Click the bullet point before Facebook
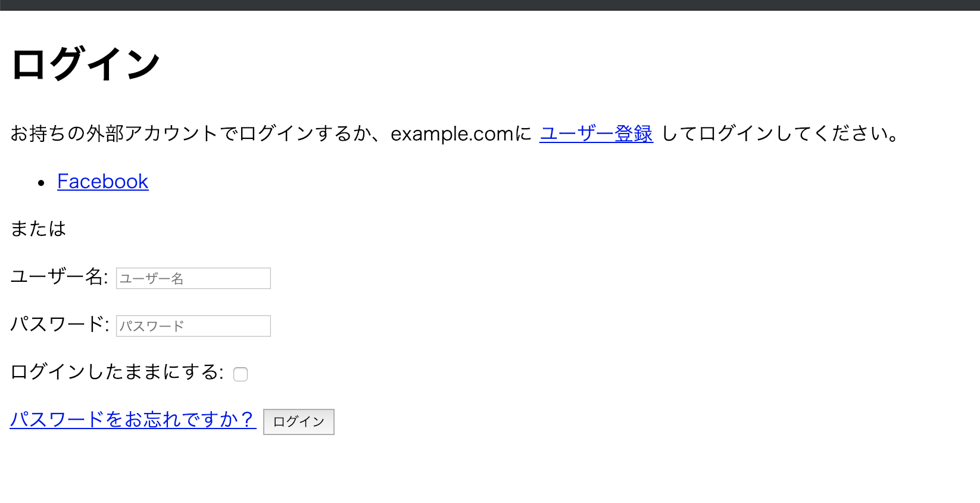 (41, 183)
